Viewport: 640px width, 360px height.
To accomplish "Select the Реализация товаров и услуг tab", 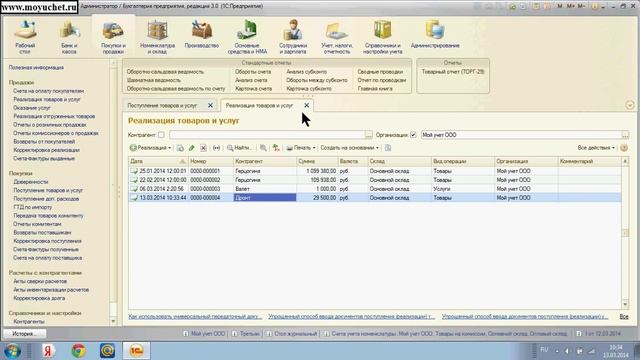I will [x=260, y=105].
